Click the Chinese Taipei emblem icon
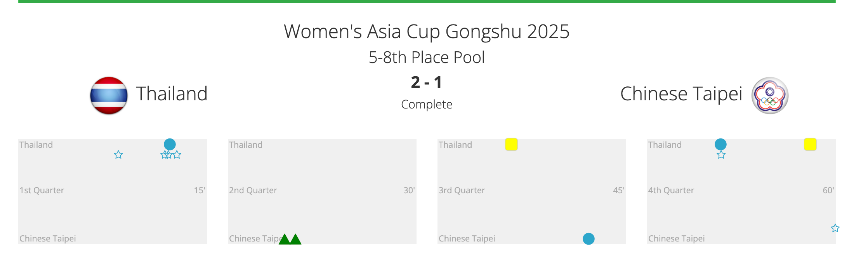This screenshot has width=868, height=259. tap(770, 95)
